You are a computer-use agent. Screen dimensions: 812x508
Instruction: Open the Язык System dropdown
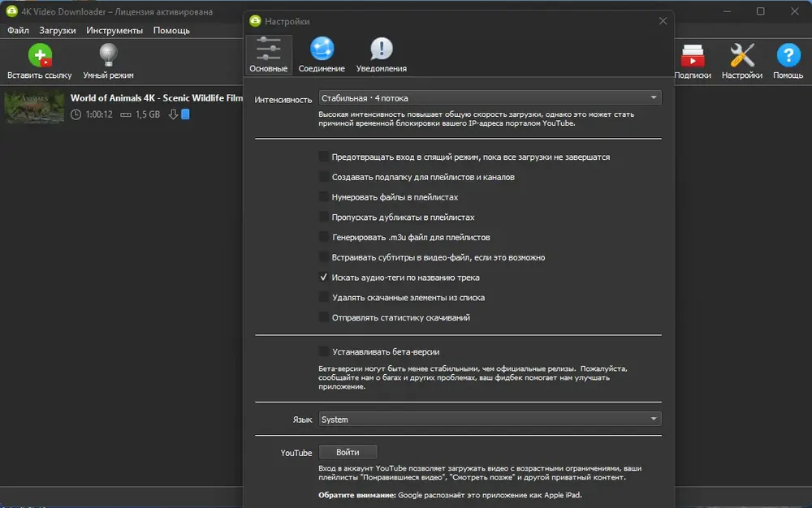[x=490, y=419]
